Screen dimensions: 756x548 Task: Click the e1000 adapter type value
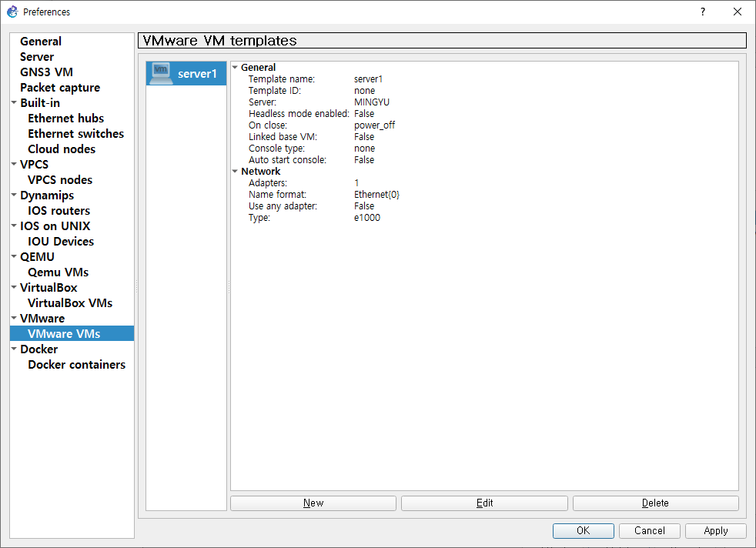367,218
